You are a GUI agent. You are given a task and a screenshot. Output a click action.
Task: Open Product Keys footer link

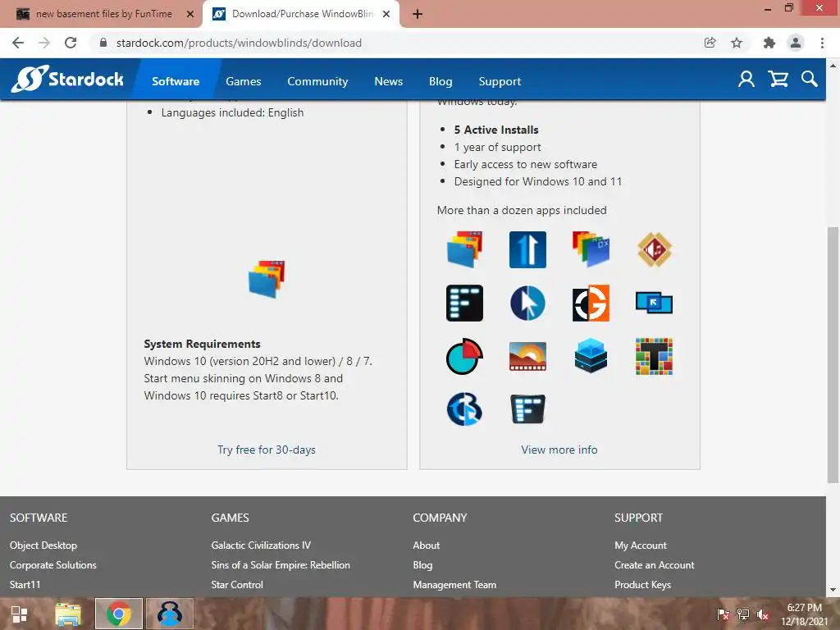[643, 585]
